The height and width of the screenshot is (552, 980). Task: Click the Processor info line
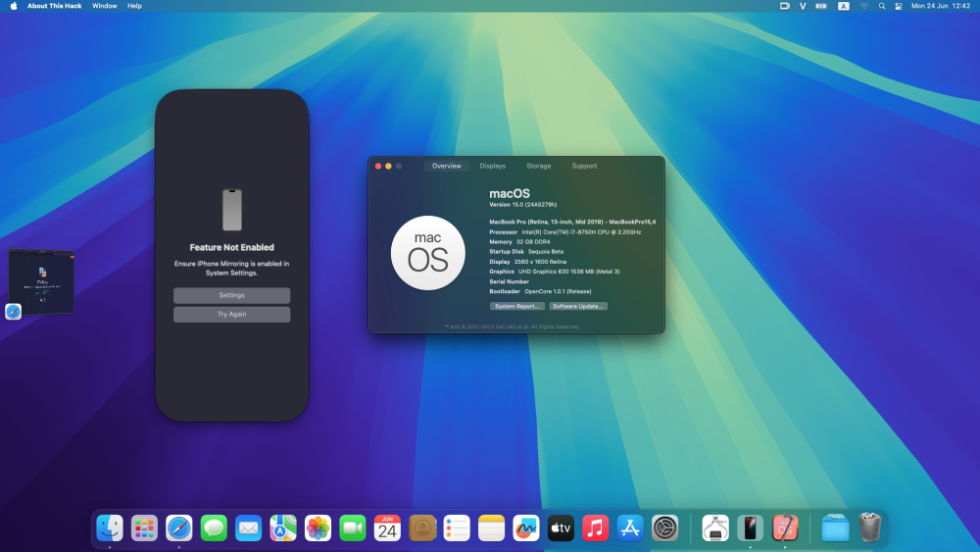[x=565, y=232]
